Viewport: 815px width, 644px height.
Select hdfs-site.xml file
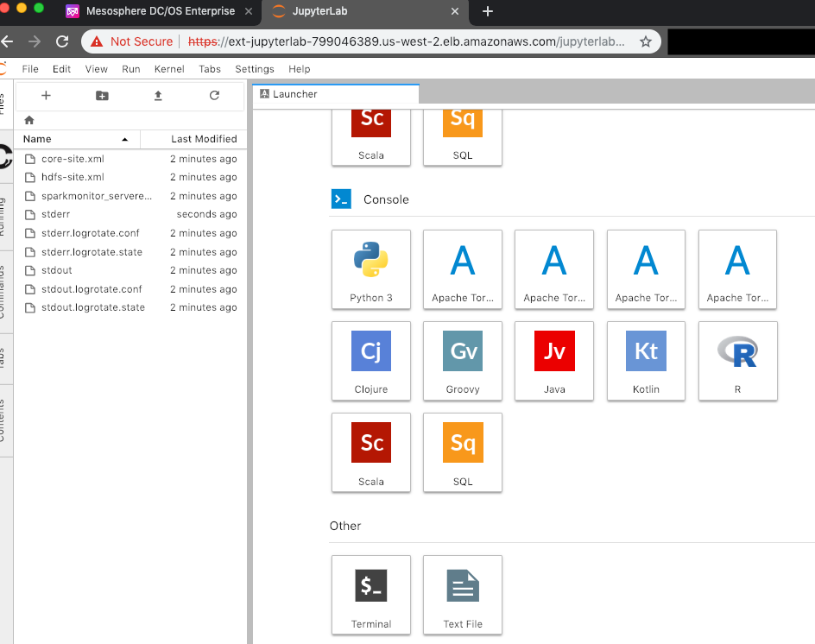(x=130, y=177)
